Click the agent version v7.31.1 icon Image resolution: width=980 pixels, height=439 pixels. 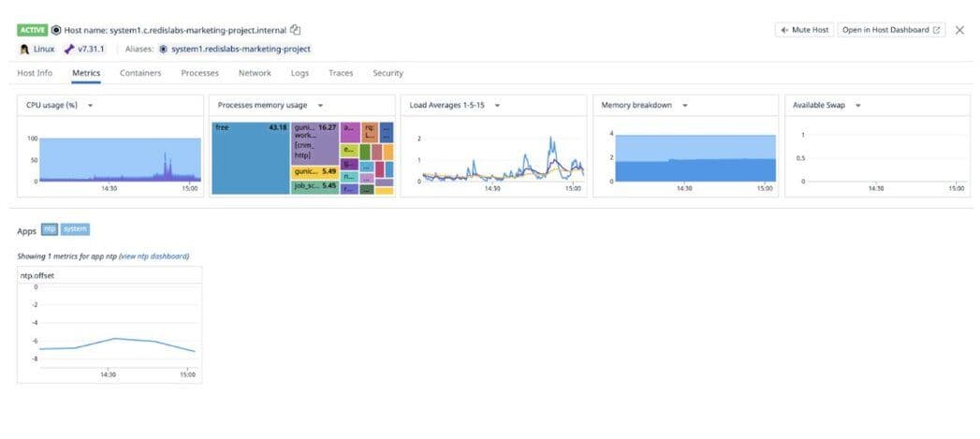pyautogui.click(x=69, y=49)
